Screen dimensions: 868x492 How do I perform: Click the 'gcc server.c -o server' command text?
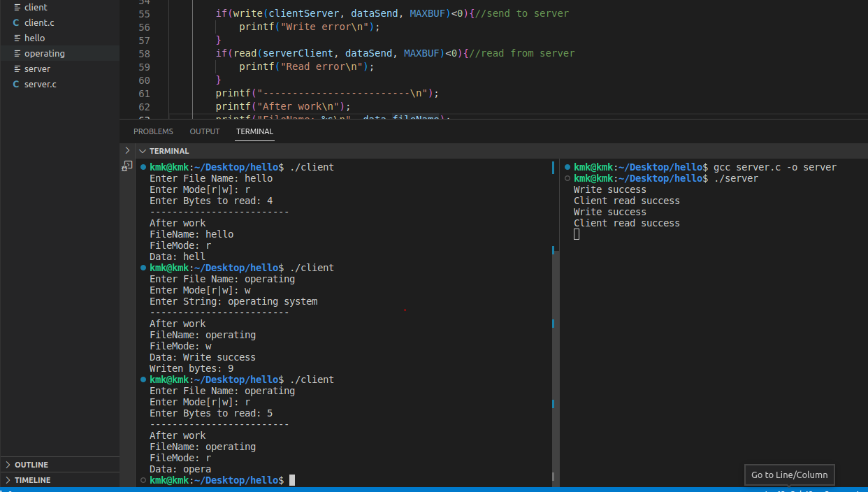(x=775, y=167)
